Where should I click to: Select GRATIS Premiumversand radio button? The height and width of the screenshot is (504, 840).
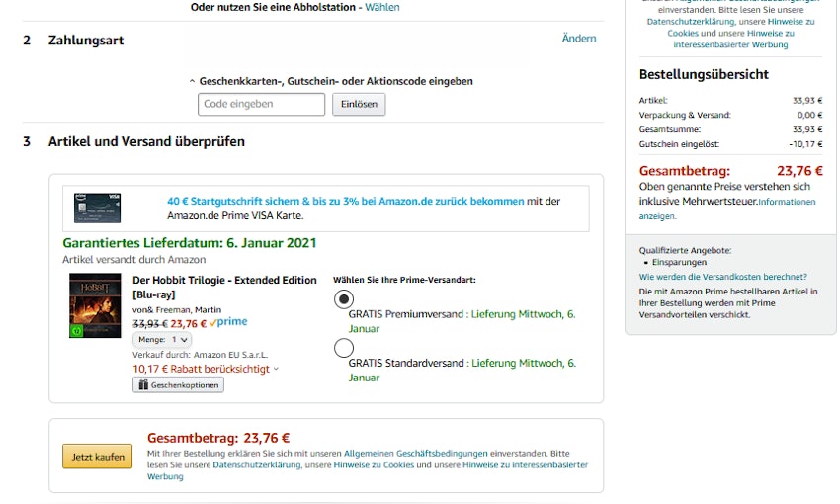click(x=343, y=299)
